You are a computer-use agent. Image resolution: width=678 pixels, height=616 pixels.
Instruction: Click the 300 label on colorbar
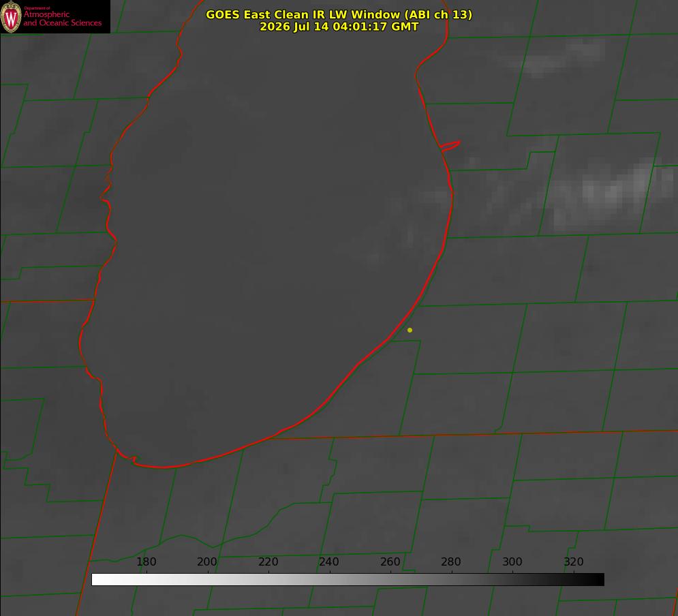[x=512, y=561]
